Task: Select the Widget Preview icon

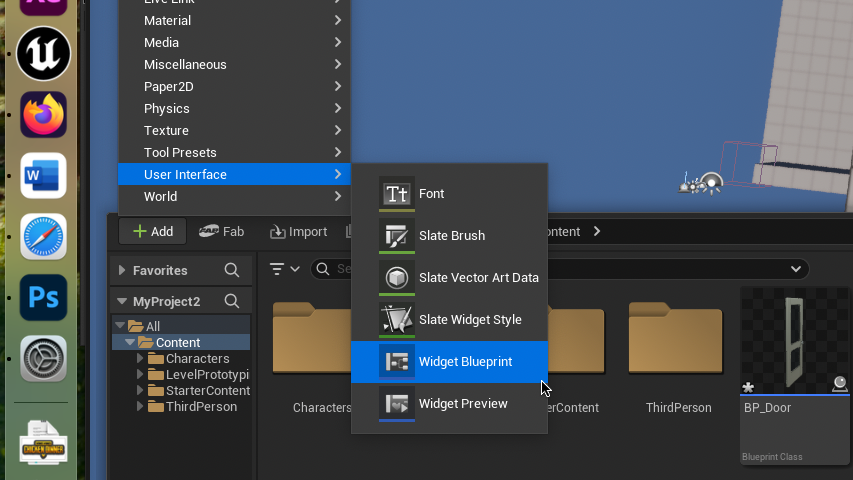Action: 397,404
